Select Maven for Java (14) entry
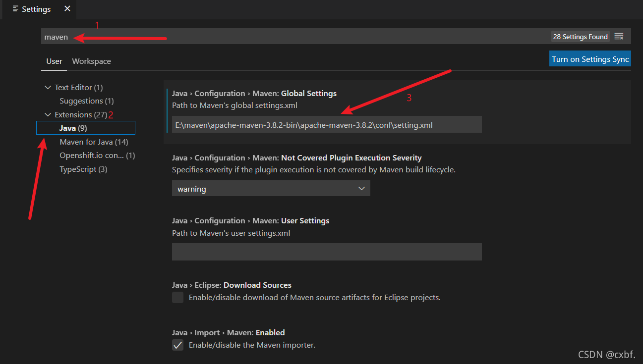The image size is (643, 364). [x=94, y=142]
